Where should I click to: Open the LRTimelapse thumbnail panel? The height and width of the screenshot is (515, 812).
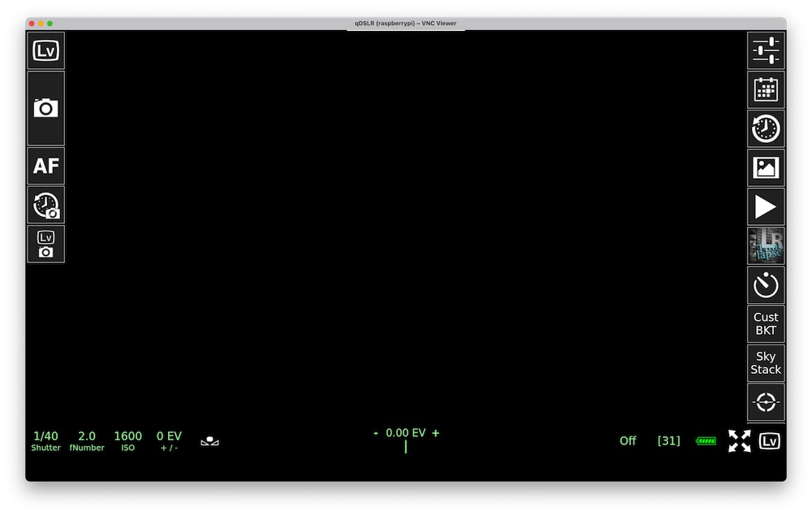coord(766,245)
